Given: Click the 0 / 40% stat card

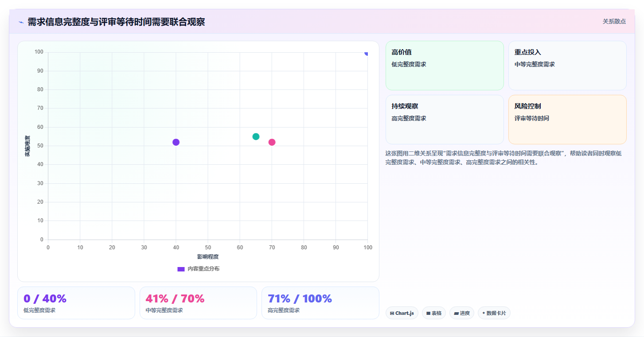Looking at the screenshot, I should [x=76, y=303].
